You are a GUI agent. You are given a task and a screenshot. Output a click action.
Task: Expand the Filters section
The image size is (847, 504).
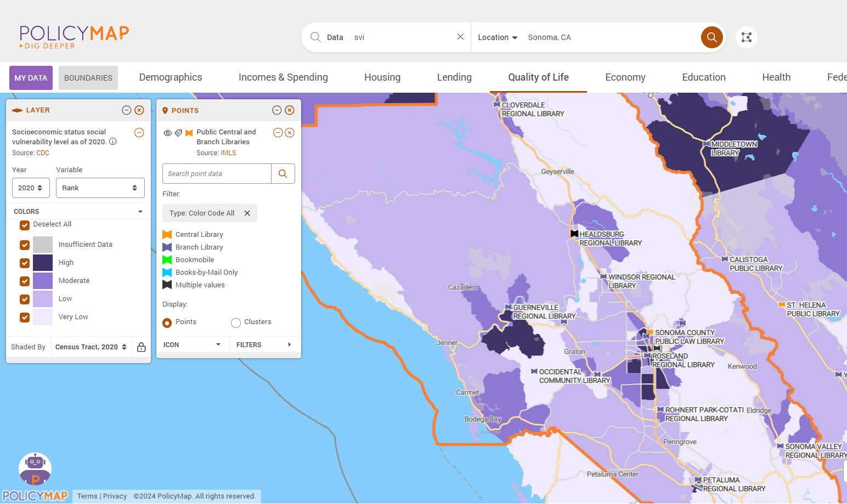point(264,345)
